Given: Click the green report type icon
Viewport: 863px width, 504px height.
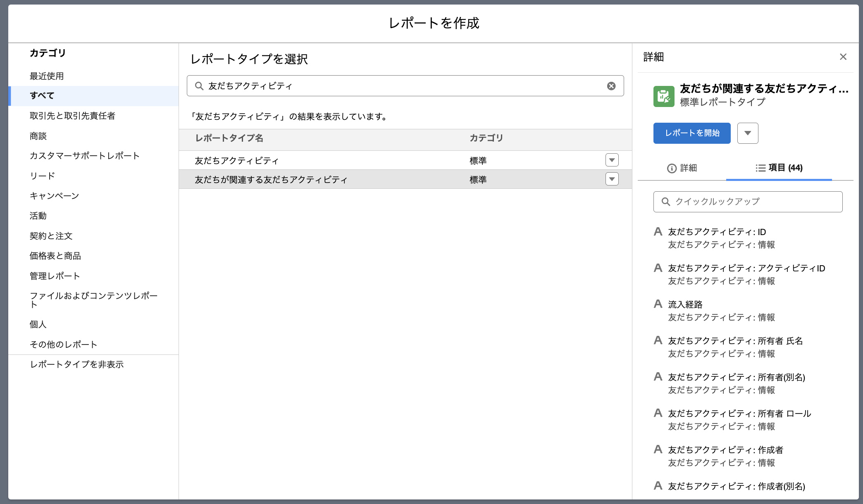Looking at the screenshot, I should pos(664,96).
